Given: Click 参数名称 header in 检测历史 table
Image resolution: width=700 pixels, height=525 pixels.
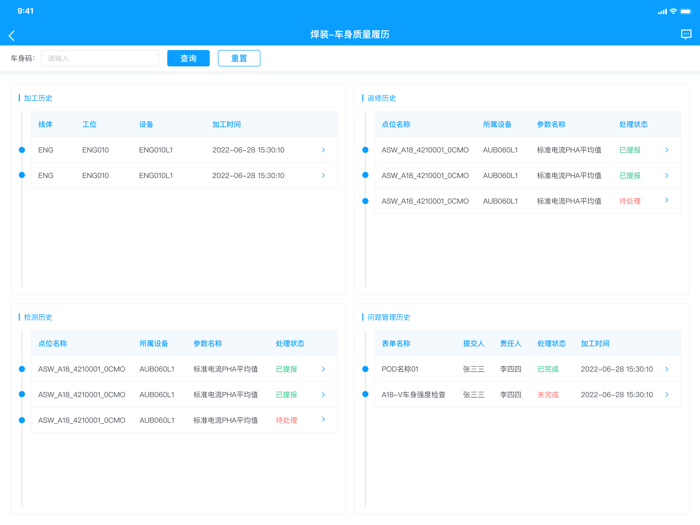Looking at the screenshot, I should (208, 344).
